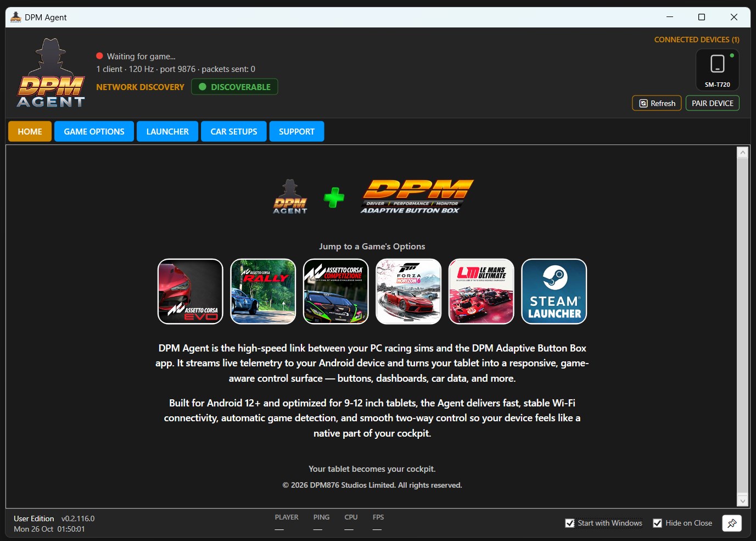Image resolution: width=756 pixels, height=541 pixels.
Task: Click the Pair Device button
Action: pyautogui.click(x=713, y=103)
